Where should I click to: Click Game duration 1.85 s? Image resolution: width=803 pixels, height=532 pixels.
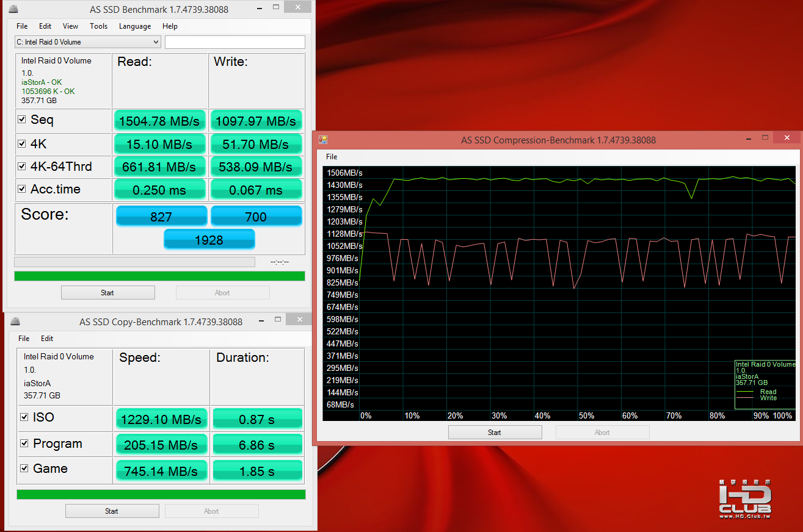tap(257, 471)
